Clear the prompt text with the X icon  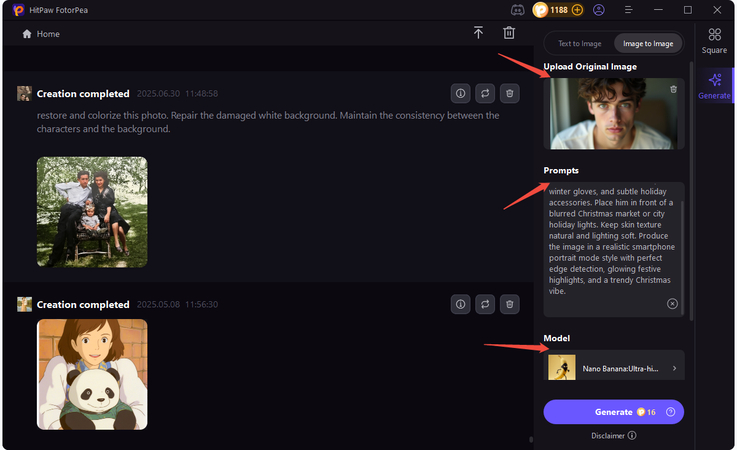tap(672, 304)
